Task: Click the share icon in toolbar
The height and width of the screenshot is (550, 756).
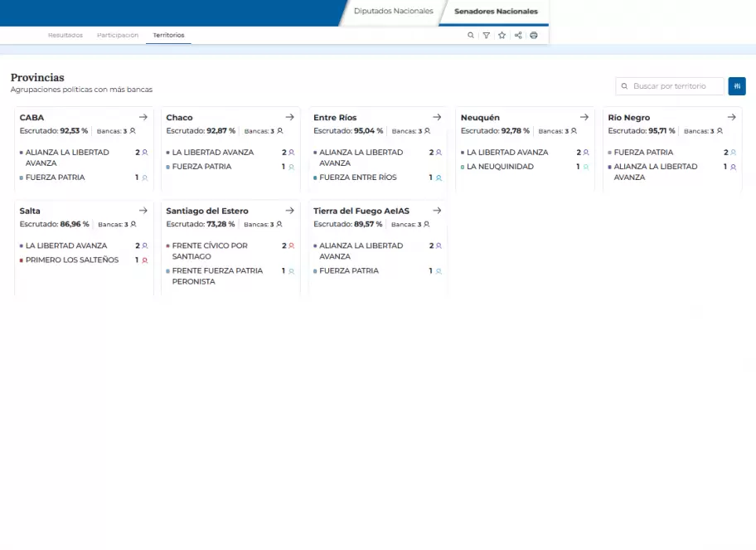Action: pyautogui.click(x=518, y=36)
